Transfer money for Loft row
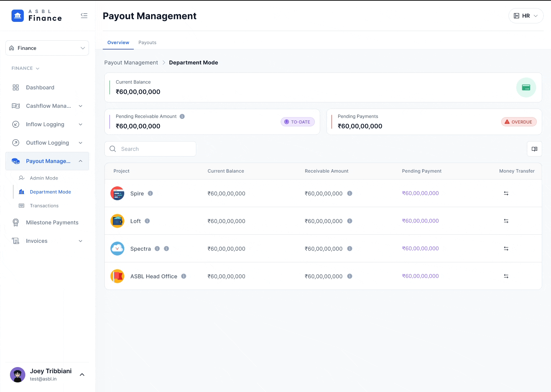 tap(506, 221)
